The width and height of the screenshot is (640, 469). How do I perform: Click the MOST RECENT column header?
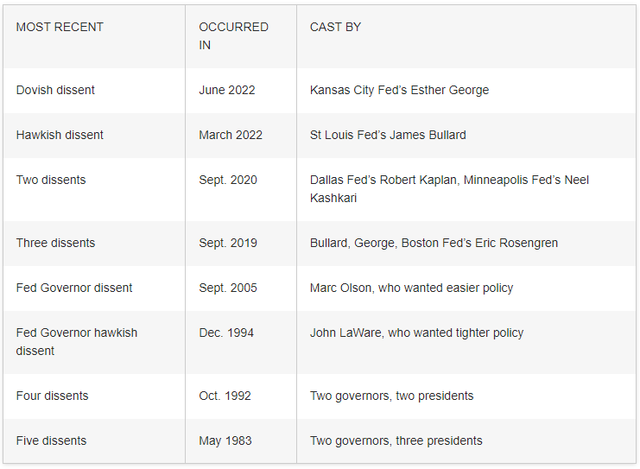click(x=59, y=27)
